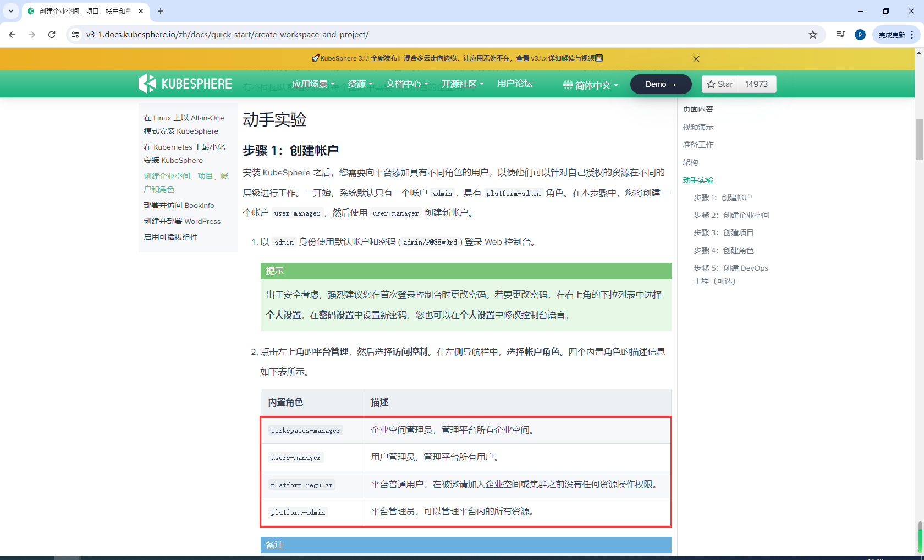924x560 pixels.
Task: Jump to 视频演示 in page contents
Action: [698, 127]
